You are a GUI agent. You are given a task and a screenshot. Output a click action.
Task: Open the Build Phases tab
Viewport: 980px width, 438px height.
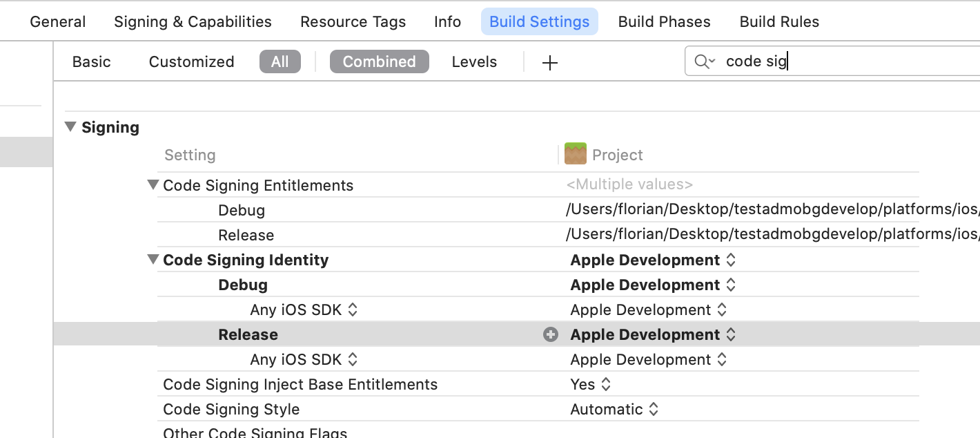click(x=664, y=22)
